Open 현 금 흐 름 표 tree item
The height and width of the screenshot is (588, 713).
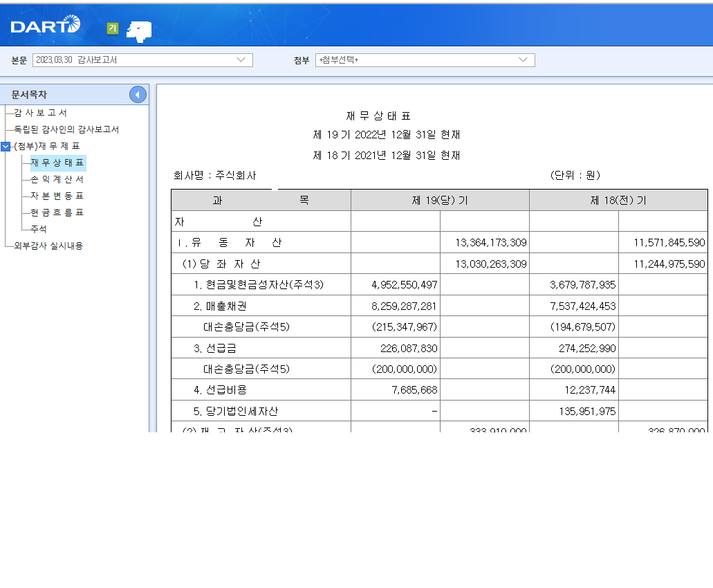(x=57, y=212)
